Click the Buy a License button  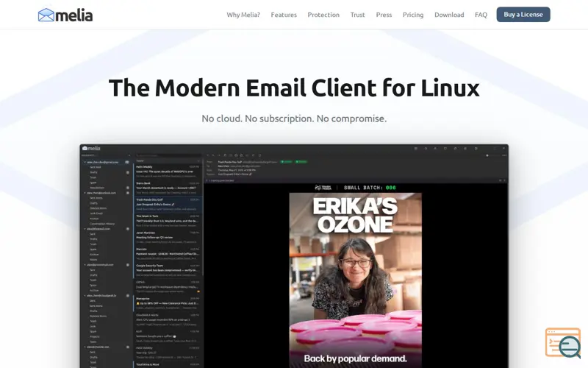pyautogui.click(x=523, y=14)
